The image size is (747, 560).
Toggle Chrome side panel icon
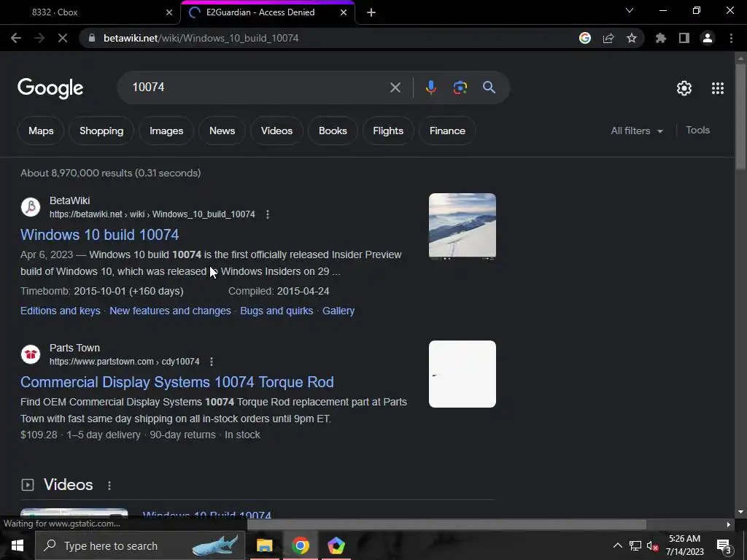pos(684,38)
